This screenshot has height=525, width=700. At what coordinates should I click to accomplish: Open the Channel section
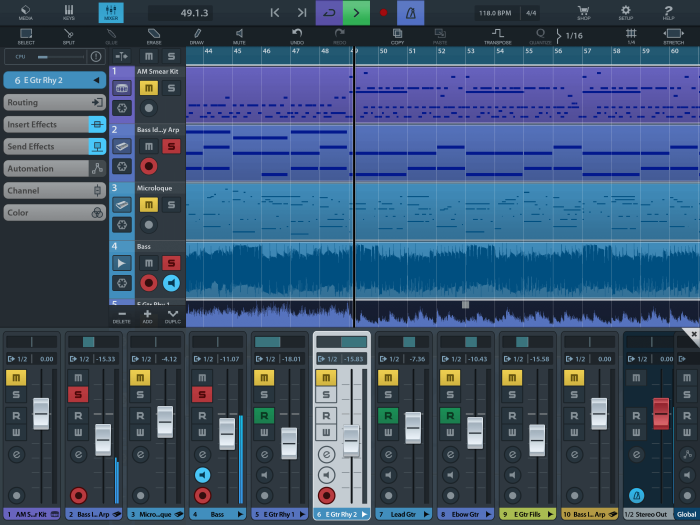[x=55, y=191]
